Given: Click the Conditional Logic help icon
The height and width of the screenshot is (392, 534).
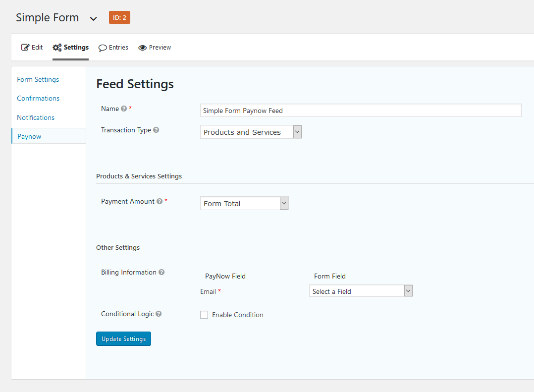Looking at the screenshot, I should pos(158,313).
